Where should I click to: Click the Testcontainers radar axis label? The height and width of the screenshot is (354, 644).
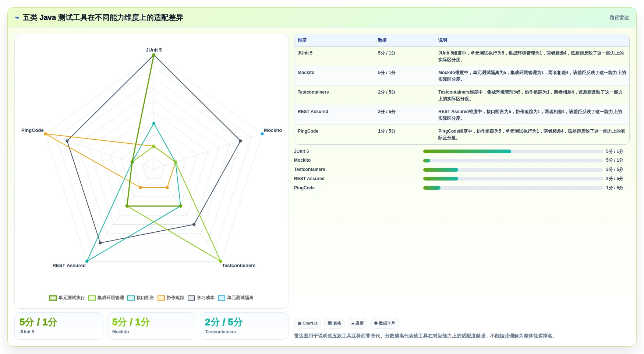238,266
